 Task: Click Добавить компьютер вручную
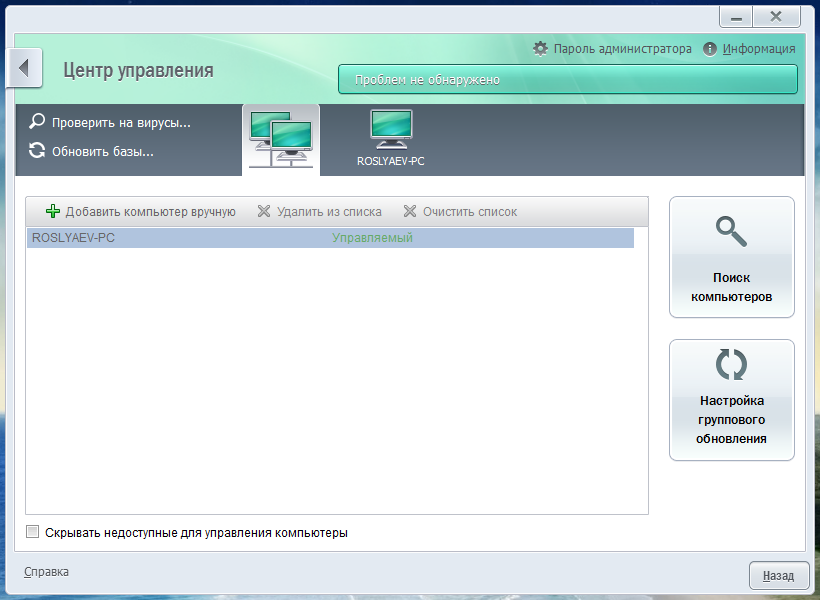(x=151, y=211)
